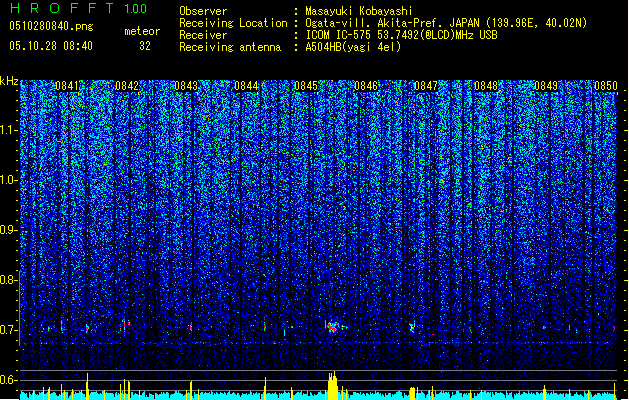This screenshot has width=629, height=400.
Task: Click the 'Receiver' field label
Action: 203,35
